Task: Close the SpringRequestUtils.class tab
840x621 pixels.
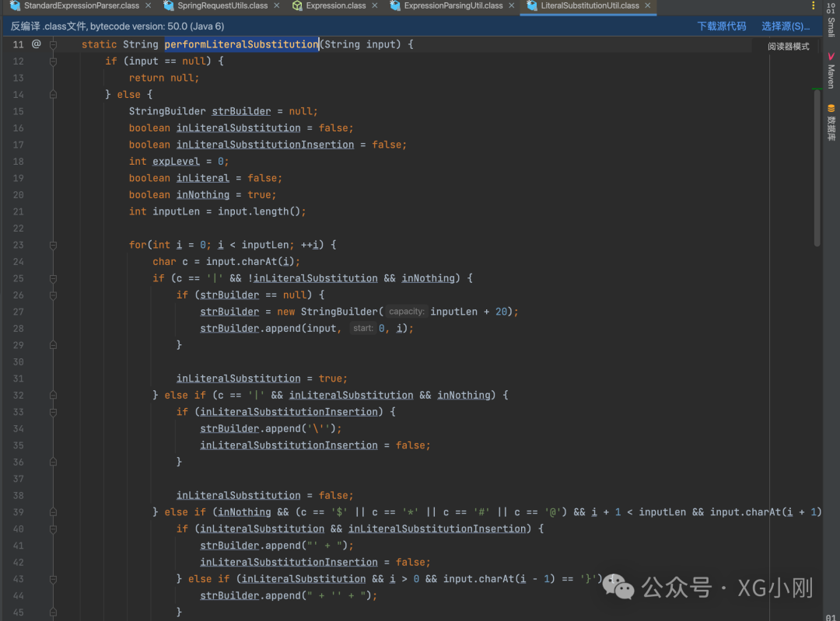Action: 276,5
